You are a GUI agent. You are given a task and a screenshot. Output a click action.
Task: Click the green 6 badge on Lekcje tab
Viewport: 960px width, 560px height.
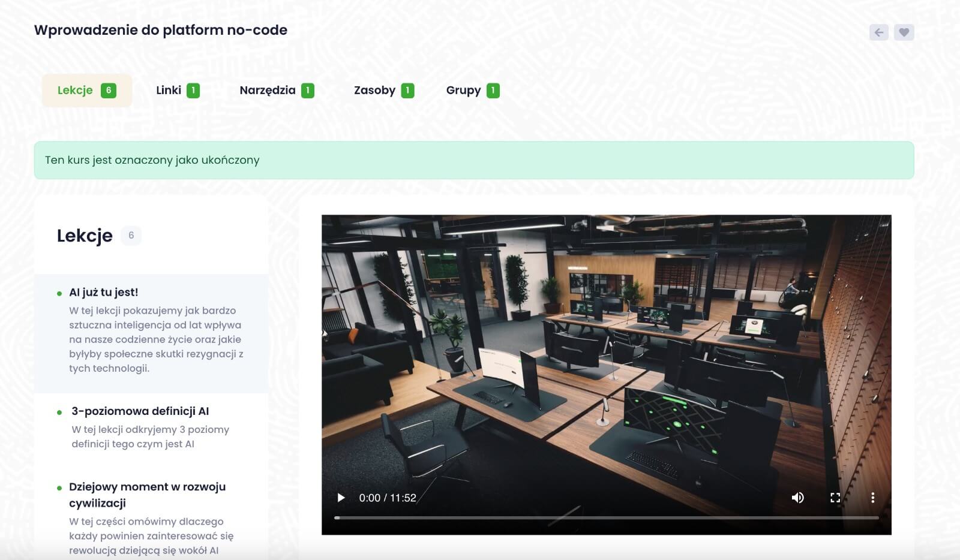tap(109, 91)
